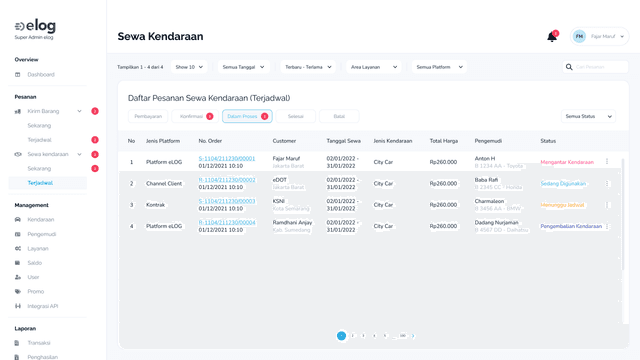Click the Dashboard sidebar icon
Screen dimensions: 640x360
pyautogui.click(x=18, y=75)
